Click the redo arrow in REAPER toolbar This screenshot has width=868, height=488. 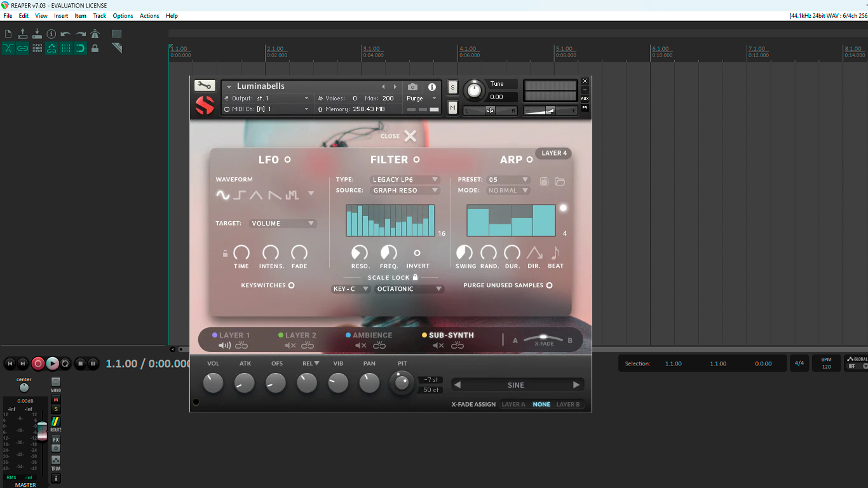pos(81,34)
